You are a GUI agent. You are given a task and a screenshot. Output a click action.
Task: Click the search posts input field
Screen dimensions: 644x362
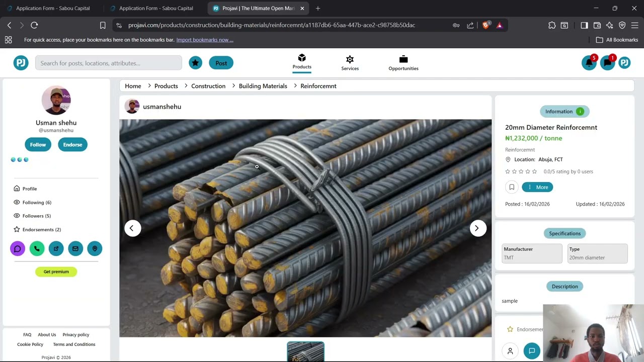click(109, 63)
